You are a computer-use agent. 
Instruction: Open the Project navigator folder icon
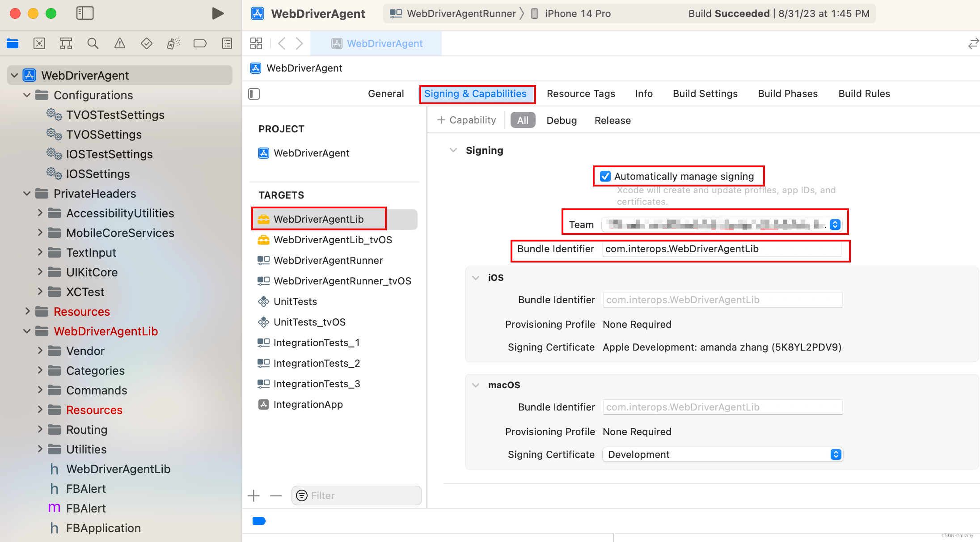[x=13, y=43]
